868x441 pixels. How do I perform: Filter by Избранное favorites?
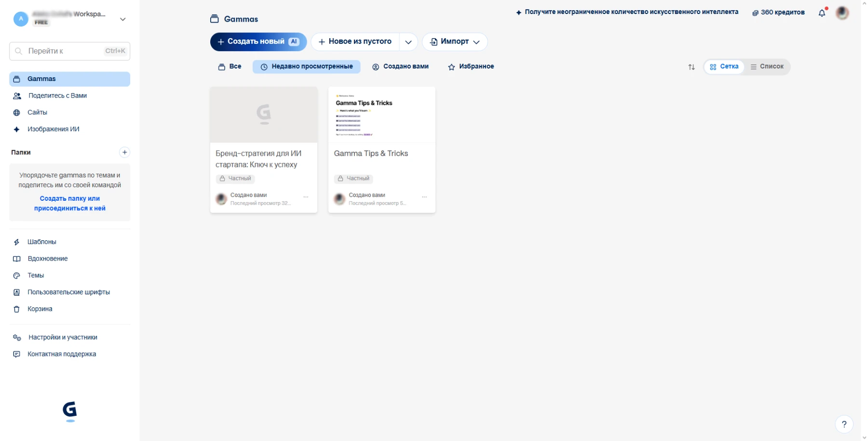pyautogui.click(x=471, y=67)
